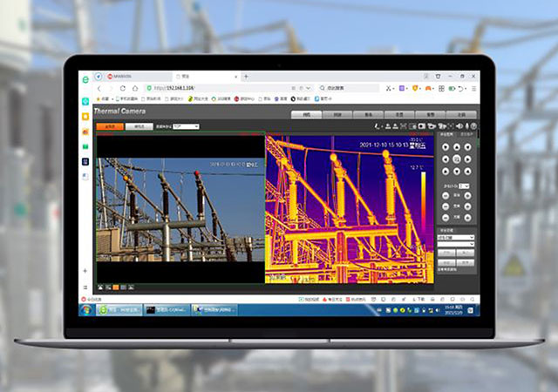This screenshot has width=558, height=392.
Task: Open the first preset dropdown in right panel
Action: click(x=456, y=237)
